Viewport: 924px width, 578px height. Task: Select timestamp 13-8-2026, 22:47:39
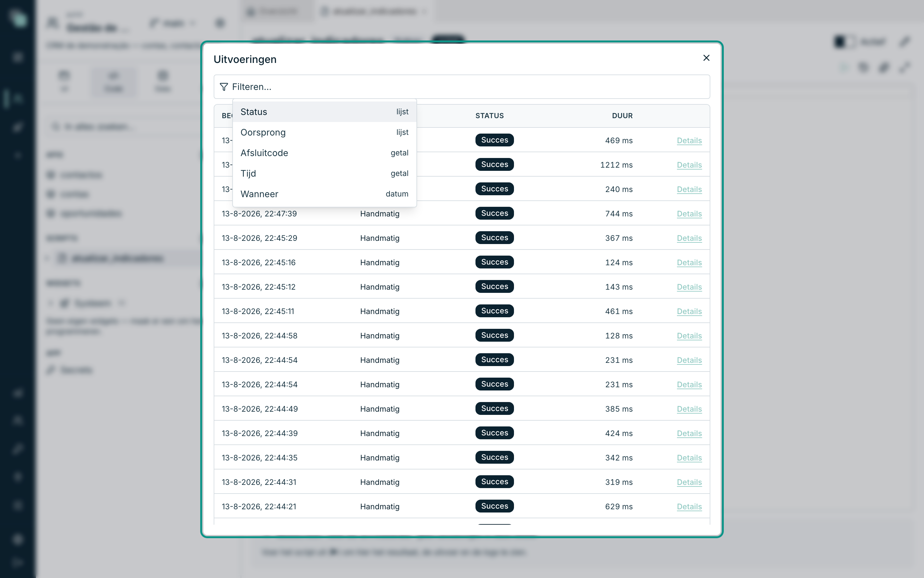(x=259, y=214)
